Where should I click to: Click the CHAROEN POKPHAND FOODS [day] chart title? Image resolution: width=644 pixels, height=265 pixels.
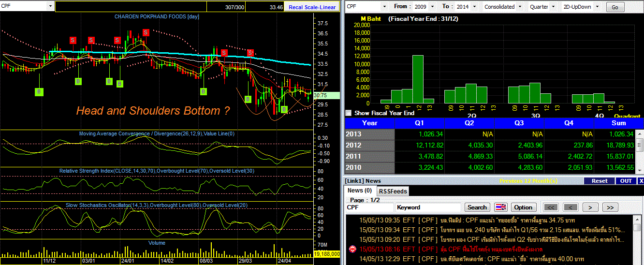pyautogui.click(x=157, y=16)
